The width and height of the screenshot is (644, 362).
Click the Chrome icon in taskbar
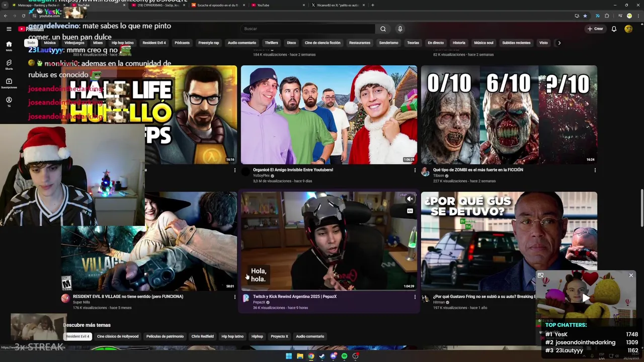click(x=311, y=356)
